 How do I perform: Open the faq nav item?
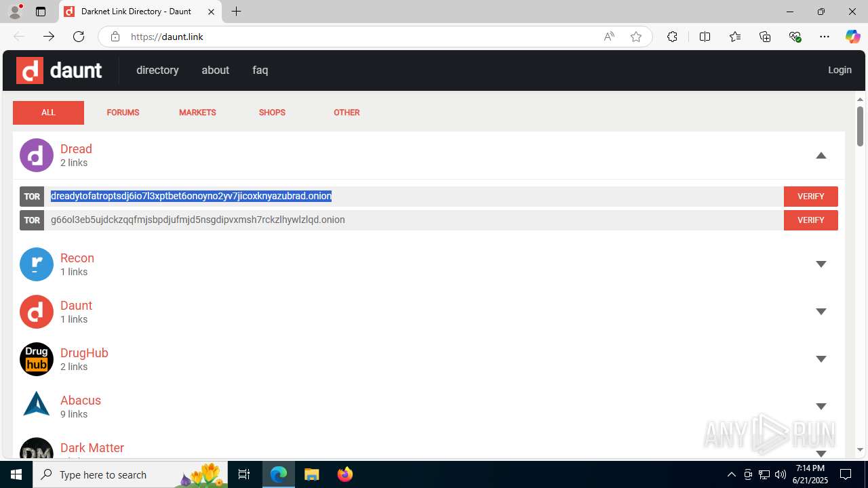[x=260, y=70]
